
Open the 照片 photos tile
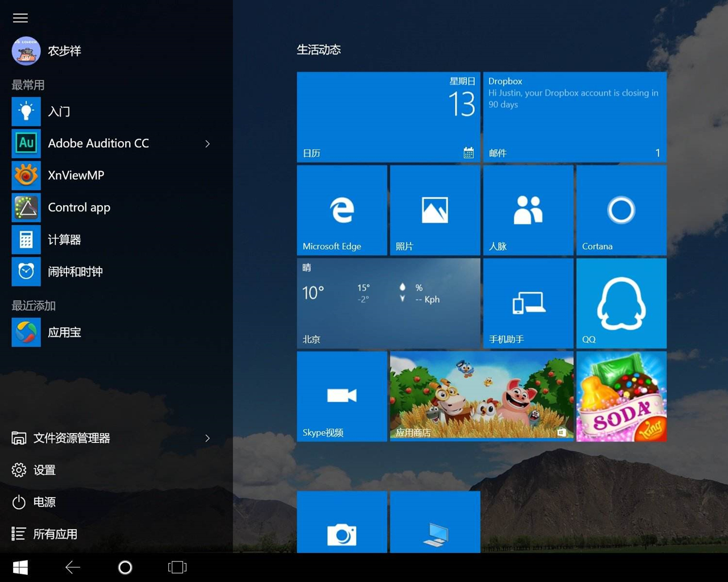click(x=435, y=210)
